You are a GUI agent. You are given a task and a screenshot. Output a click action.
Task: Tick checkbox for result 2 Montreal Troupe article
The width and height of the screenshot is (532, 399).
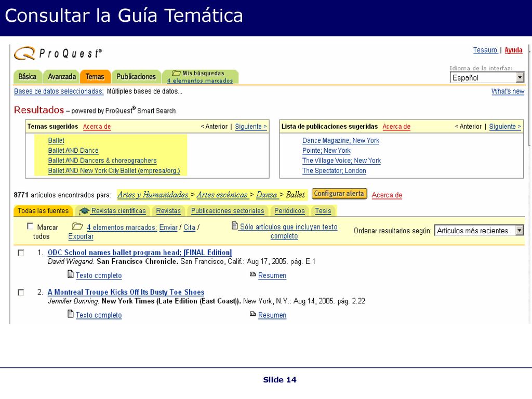click(21, 292)
